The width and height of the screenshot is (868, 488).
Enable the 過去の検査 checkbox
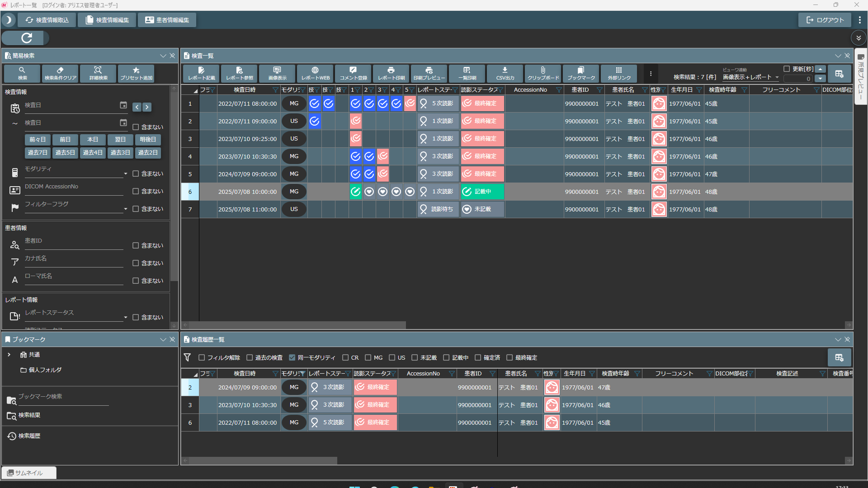(x=250, y=357)
